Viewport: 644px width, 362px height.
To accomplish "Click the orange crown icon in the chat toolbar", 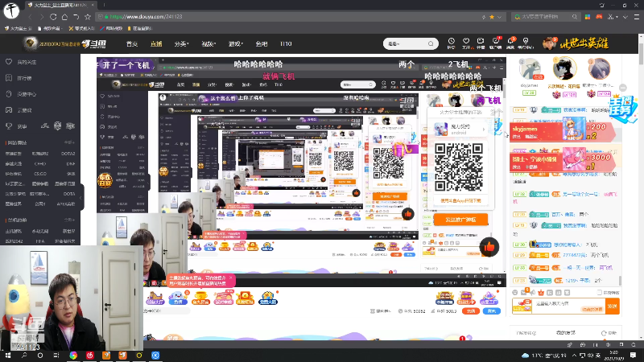I will (541, 293).
